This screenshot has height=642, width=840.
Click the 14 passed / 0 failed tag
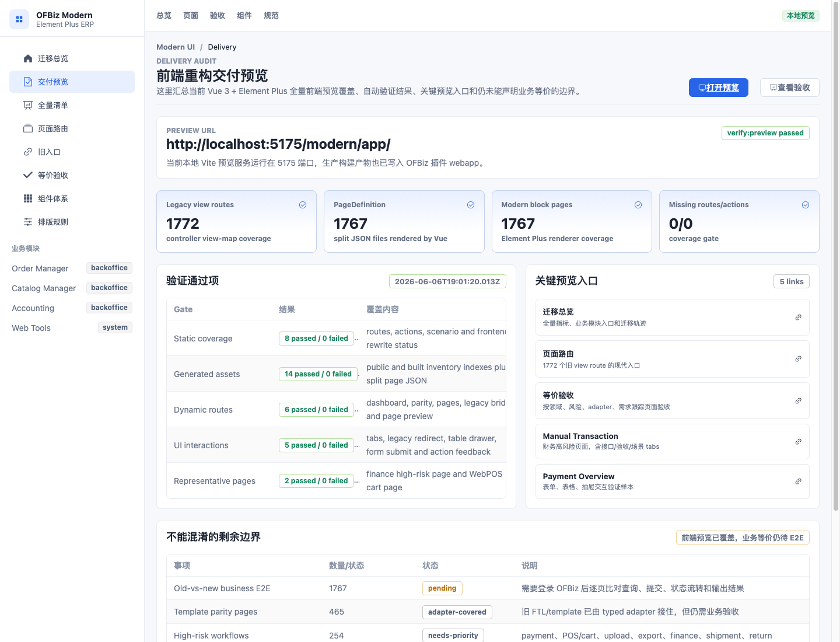tap(318, 374)
